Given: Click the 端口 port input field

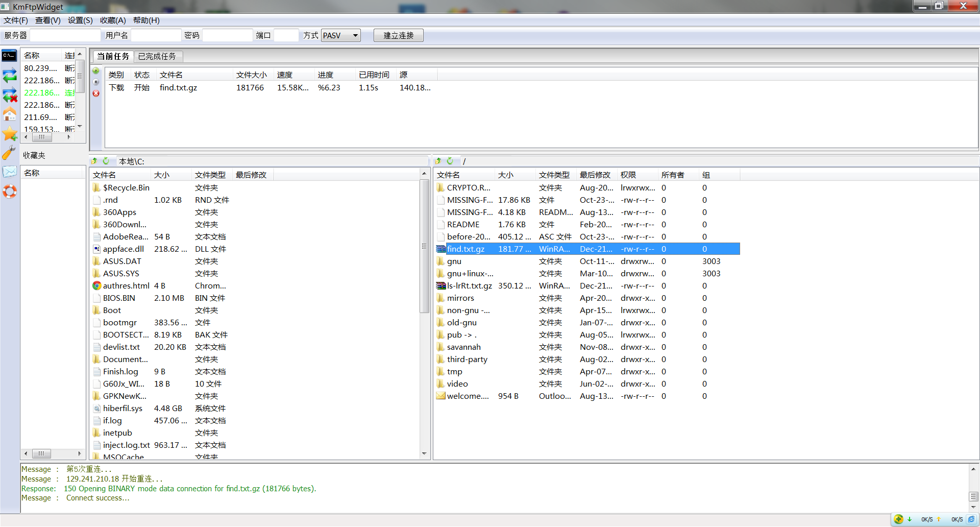Looking at the screenshot, I should point(286,36).
